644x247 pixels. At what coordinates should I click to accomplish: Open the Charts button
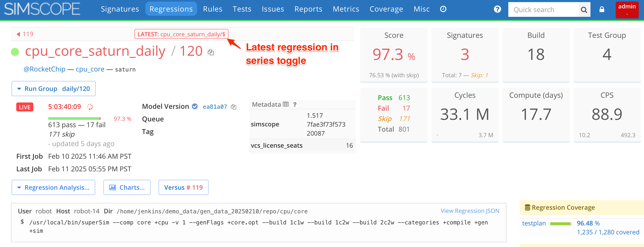(127, 188)
